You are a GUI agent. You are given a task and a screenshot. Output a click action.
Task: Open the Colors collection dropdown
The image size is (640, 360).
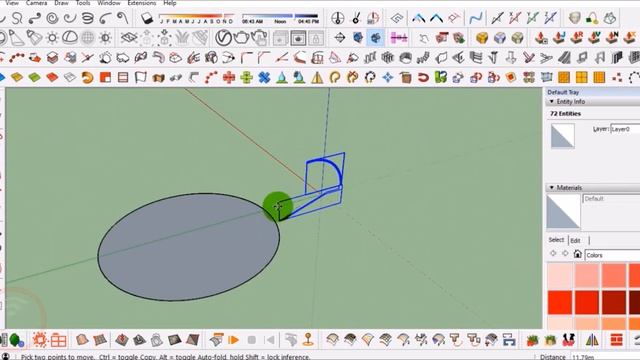(x=612, y=255)
